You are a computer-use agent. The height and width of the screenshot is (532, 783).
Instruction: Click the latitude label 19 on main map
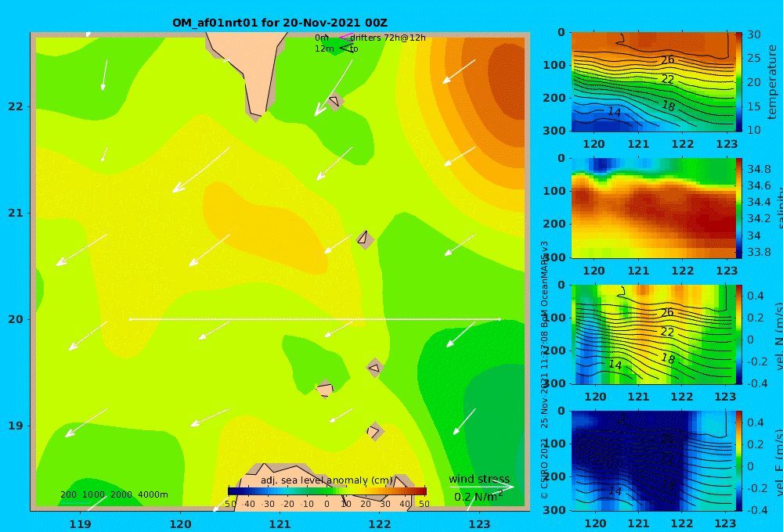16,426
